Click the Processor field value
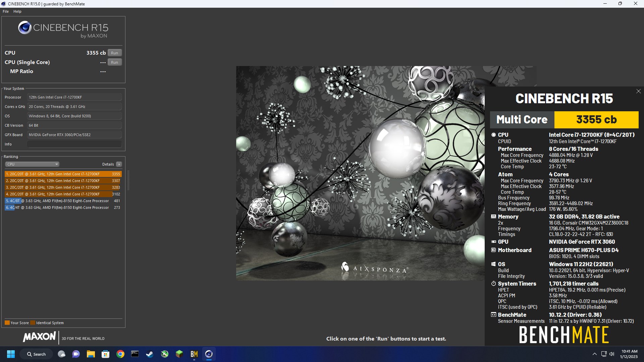 point(74,97)
